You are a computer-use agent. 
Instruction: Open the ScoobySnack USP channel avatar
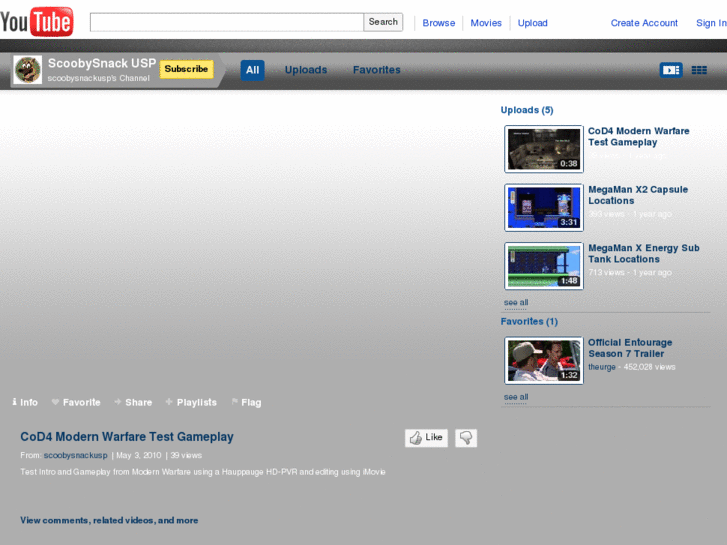pyautogui.click(x=28, y=70)
